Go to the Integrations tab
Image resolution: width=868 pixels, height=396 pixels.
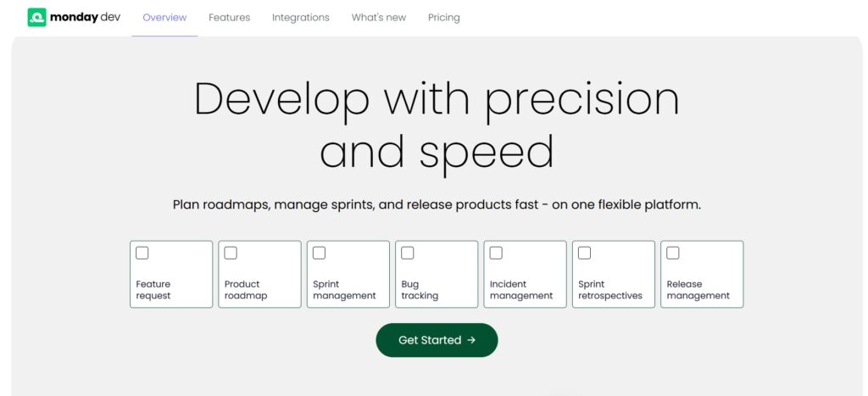[300, 17]
